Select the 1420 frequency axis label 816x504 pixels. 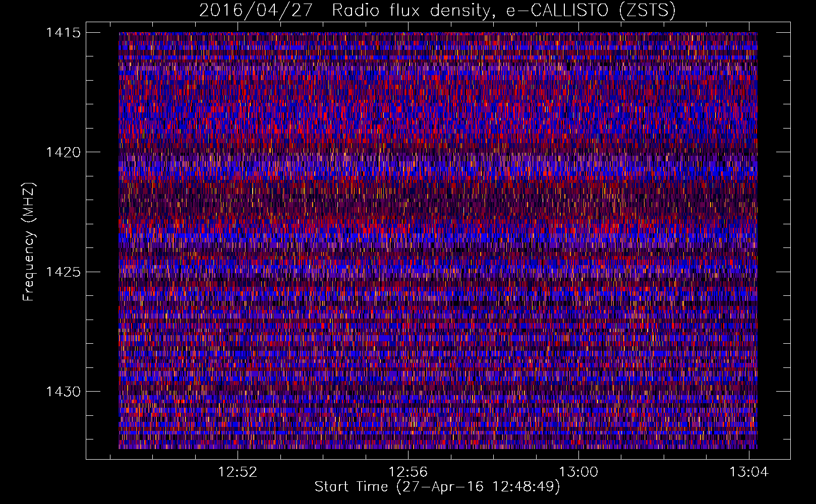(63, 152)
